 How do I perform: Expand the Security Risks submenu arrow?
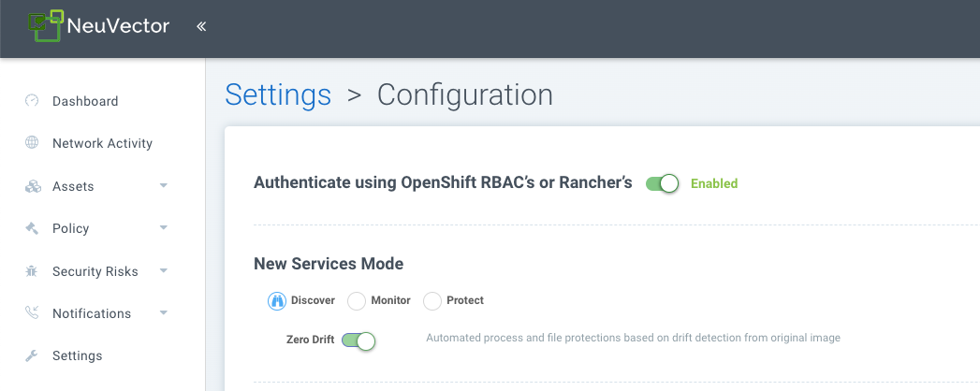[x=164, y=271]
